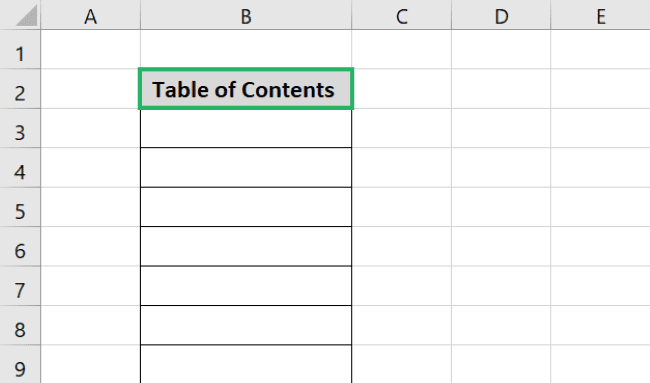This screenshot has height=383, width=650.
Task: Select column D header
Action: 501,15
